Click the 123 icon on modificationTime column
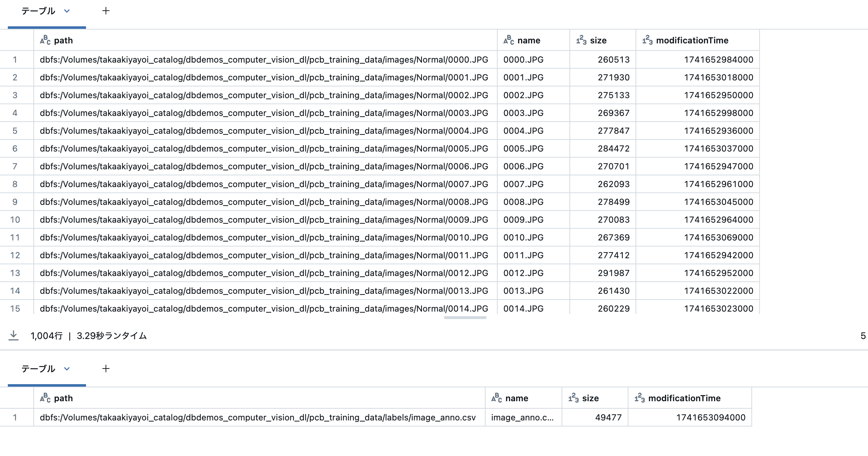Image resolution: width=868 pixels, height=456 pixels. click(x=648, y=40)
